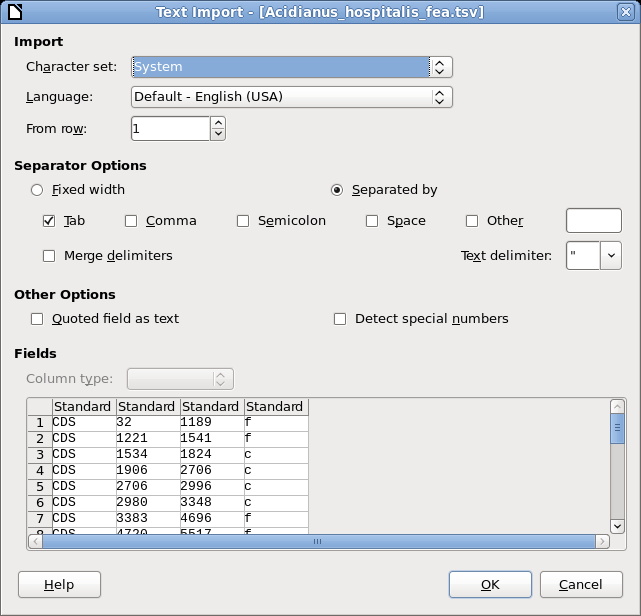This screenshot has height=616, width=641.
Task: Increase the From row value
Action: 218,123
